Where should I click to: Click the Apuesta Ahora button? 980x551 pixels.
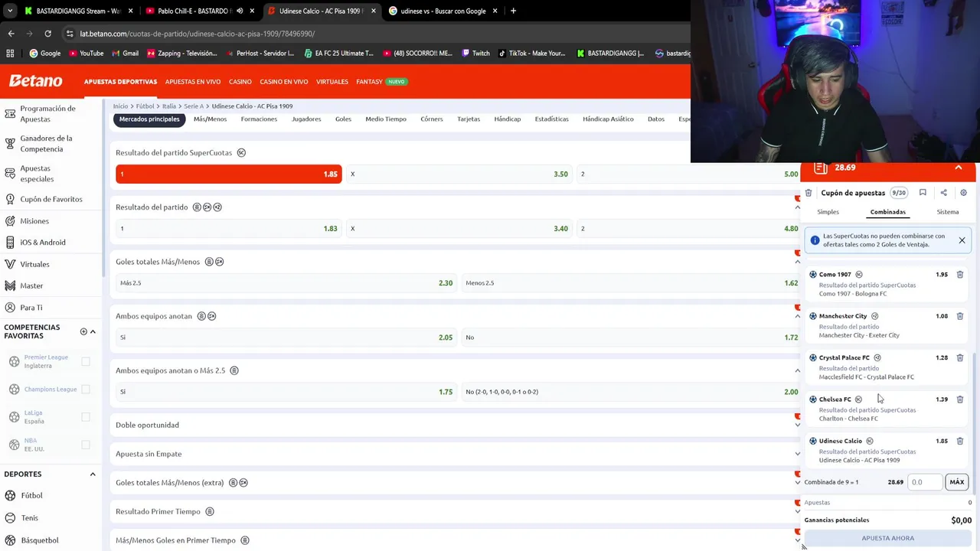[888, 538]
